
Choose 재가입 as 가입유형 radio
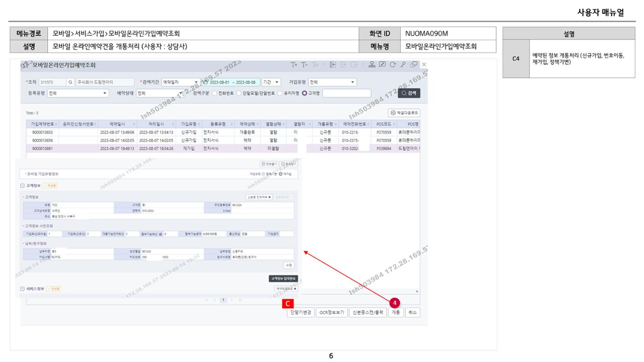(280, 174)
